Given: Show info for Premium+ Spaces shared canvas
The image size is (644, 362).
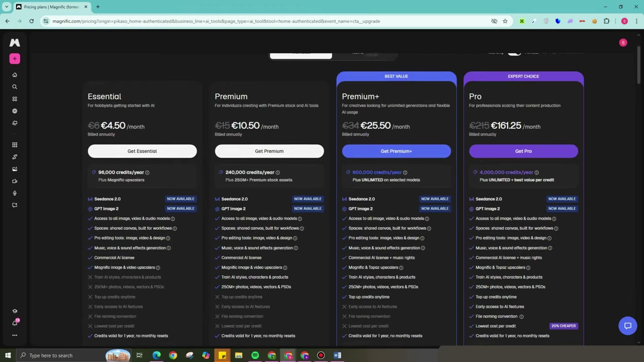Looking at the screenshot, I should 429,228.
